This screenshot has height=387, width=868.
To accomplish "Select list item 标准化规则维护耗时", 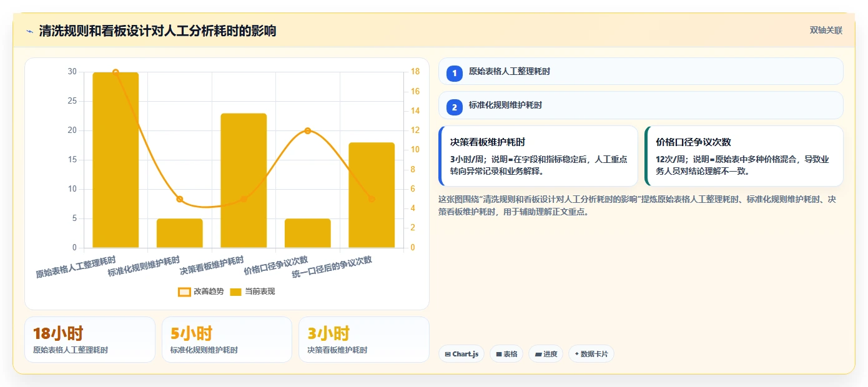I will (641, 105).
